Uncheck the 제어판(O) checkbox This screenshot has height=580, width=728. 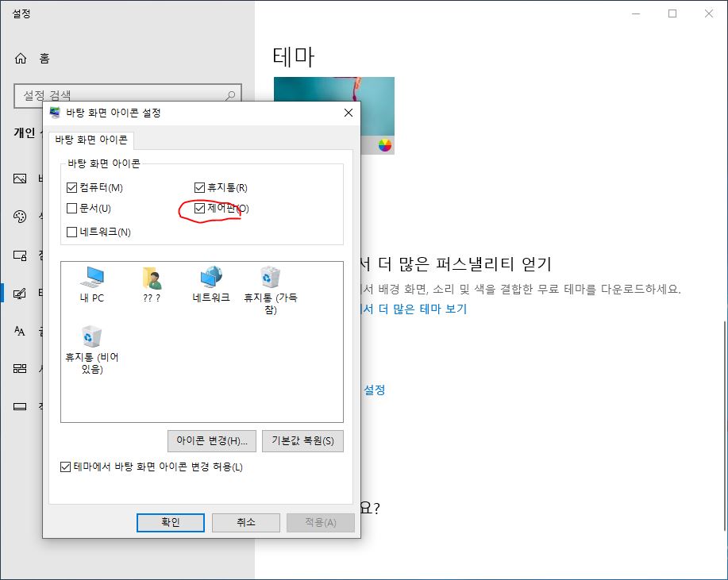coord(199,209)
